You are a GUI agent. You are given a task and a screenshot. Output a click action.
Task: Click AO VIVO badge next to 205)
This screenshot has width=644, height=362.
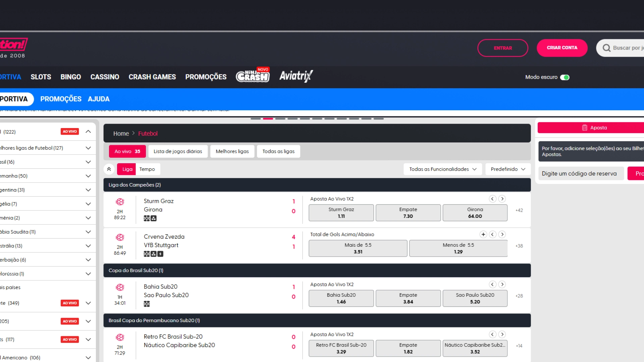(70, 321)
